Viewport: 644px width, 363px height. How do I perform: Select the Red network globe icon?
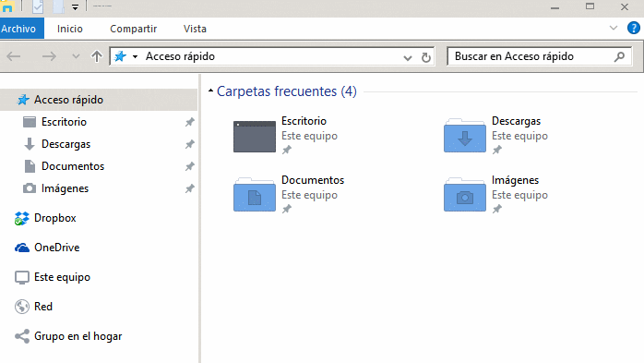coord(22,307)
